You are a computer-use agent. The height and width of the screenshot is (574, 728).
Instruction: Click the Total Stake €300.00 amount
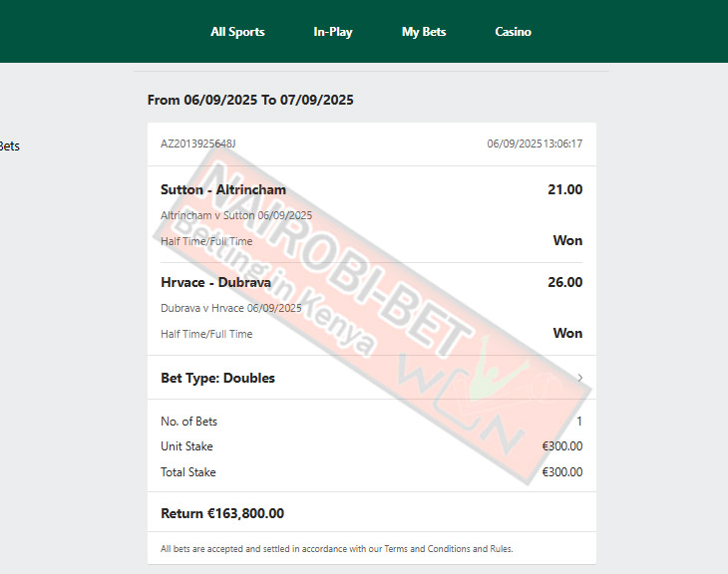(562, 472)
